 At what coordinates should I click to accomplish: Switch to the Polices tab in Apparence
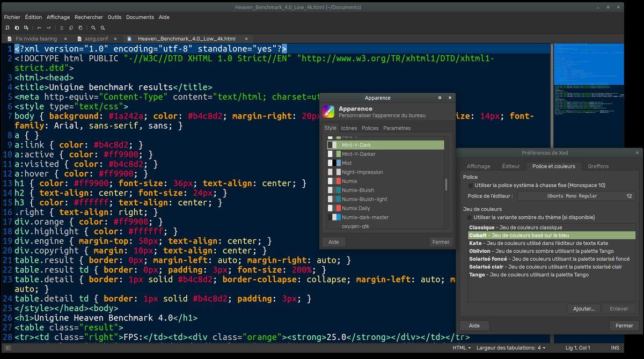(x=370, y=128)
